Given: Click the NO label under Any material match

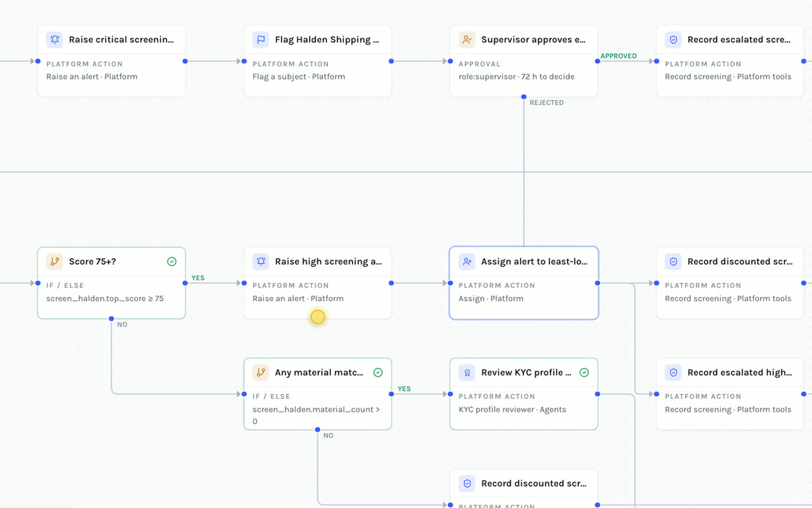Looking at the screenshot, I should tap(328, 435).
